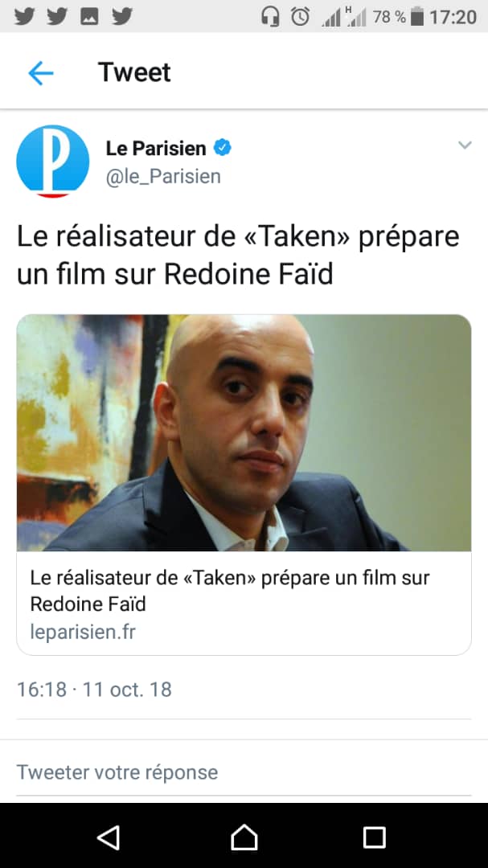Tap battery indicator icon

tap(417, 17)
